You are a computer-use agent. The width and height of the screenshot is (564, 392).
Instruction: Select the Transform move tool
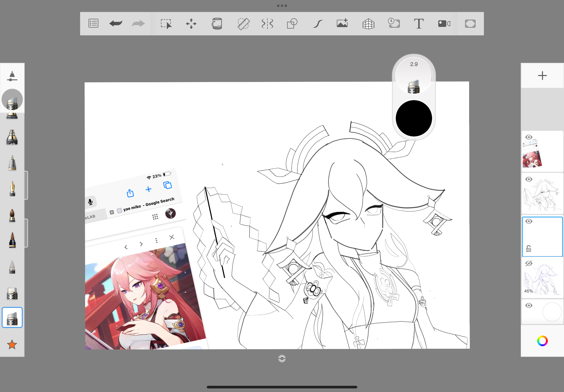coord(191,24)
